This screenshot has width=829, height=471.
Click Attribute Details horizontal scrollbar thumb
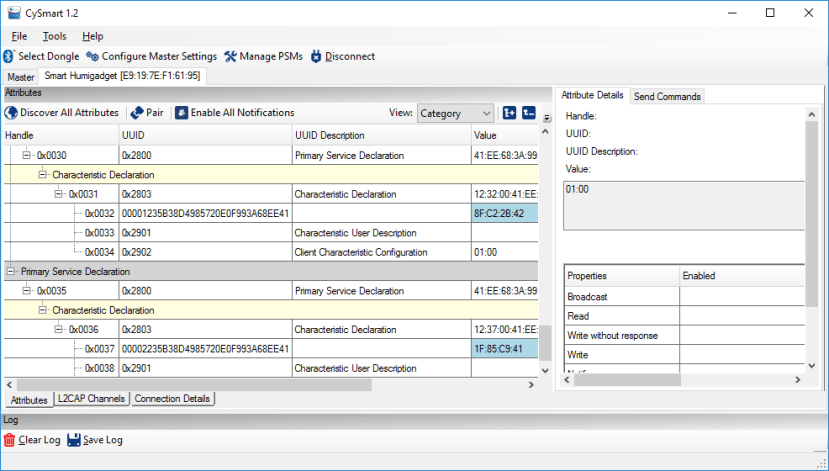[628, 380]
